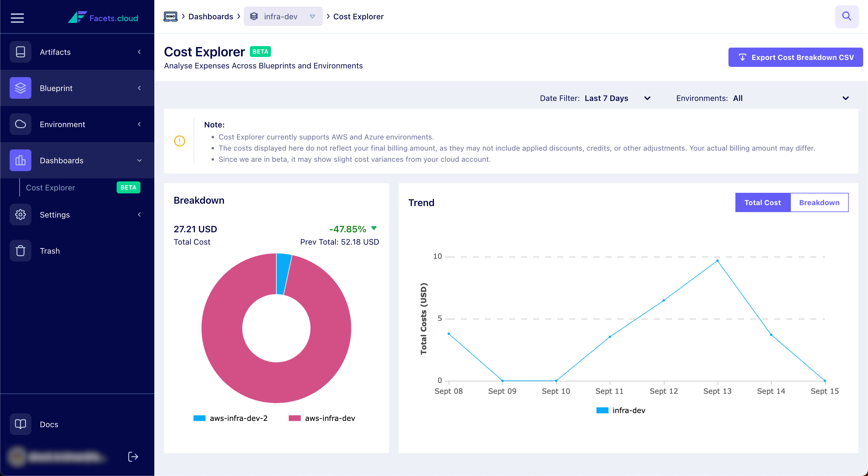This screenshot has height=476, width=868.
Task: Click the Settings gear icon
Action: point(20,215)
